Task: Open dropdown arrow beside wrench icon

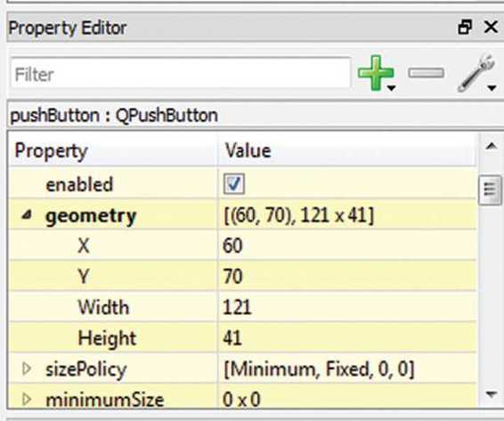Action: [x=492, y=88]
